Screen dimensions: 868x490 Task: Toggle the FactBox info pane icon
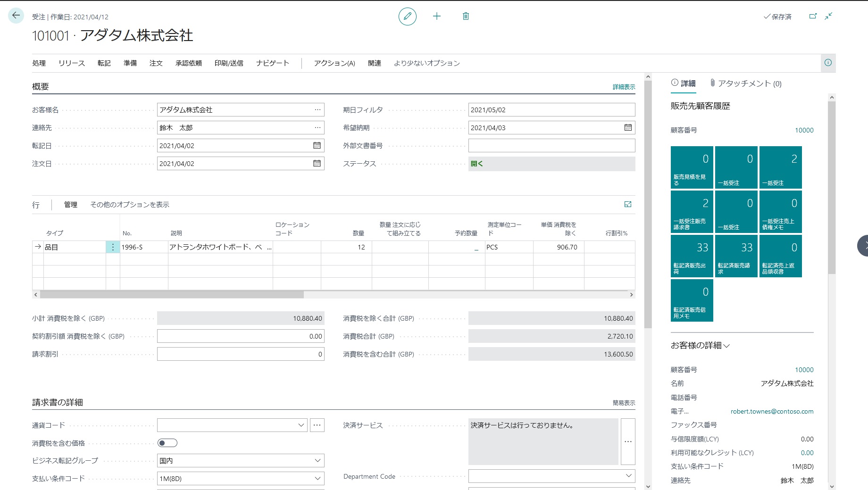pyautogui.click(x=828, y=63)
